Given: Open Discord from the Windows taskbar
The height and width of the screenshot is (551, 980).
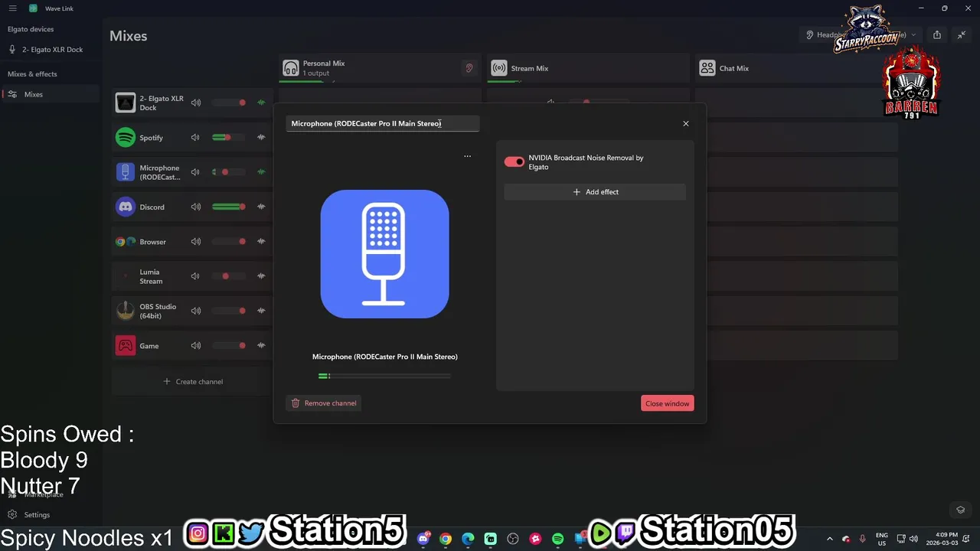Looking at the screenshot, I should 423,539.
